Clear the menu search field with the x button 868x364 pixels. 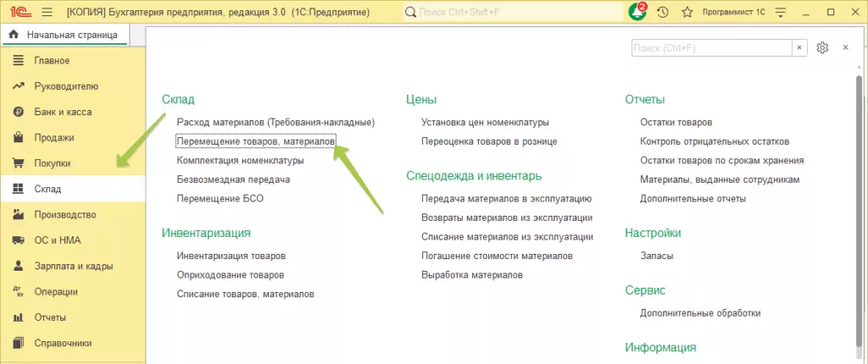pos(799,47)
